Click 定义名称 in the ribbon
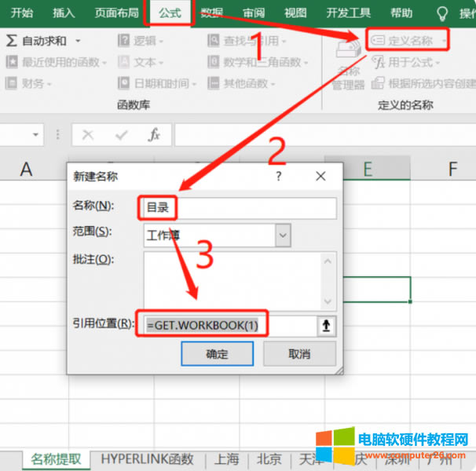The width and height of the screenshot is (476, 471). [x=408, y=40]
